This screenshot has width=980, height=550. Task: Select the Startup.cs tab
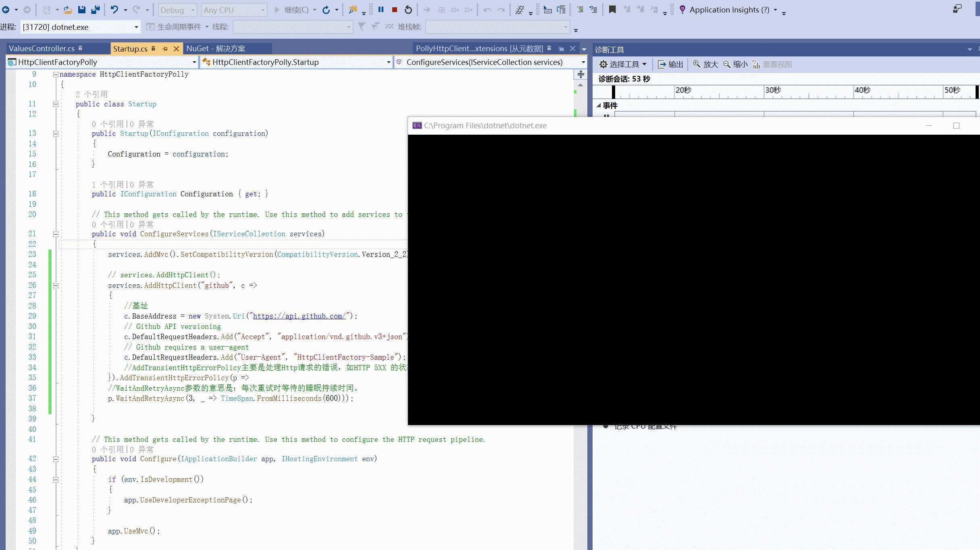click(x=130, y=49)
